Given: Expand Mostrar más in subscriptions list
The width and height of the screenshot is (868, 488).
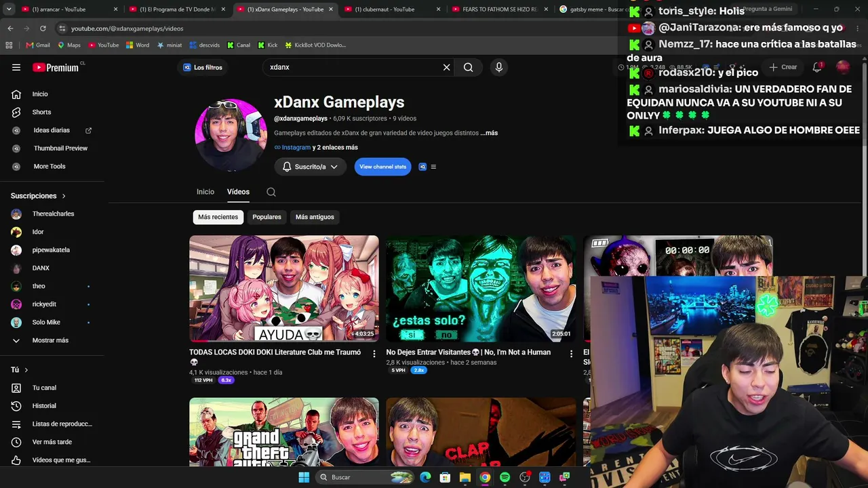Looking at the screenshot, I should (50, 340).
